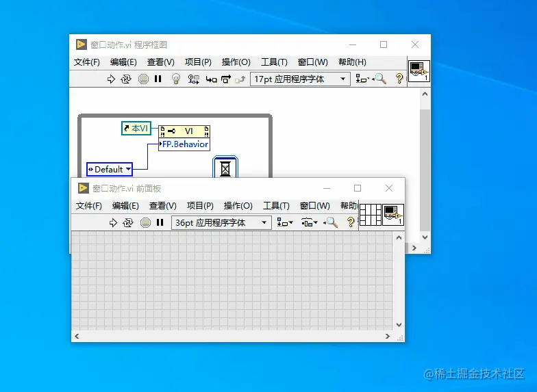This screenshot has width=537, height=392.
Task: Toggle Retain Wire Values icon
Action: (x=193, y=79)
